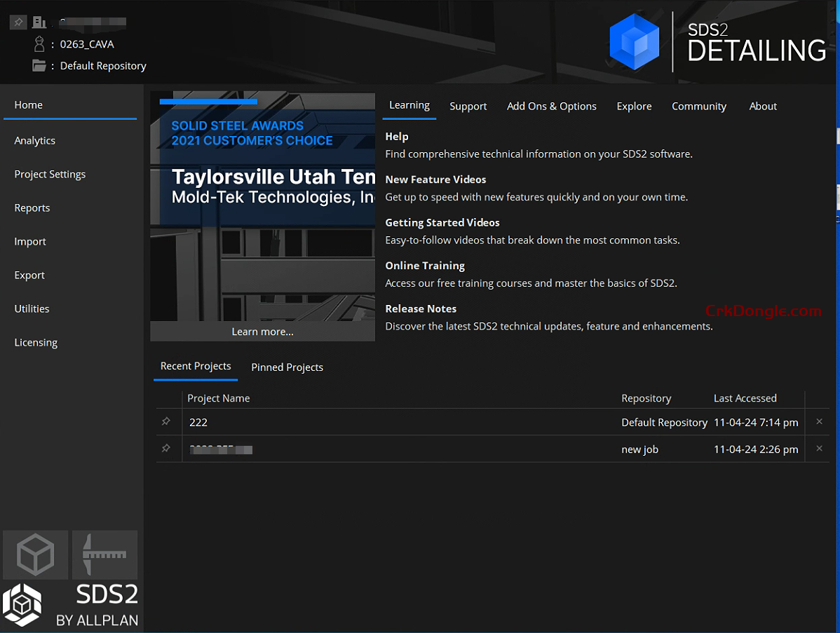Click the fabricator building icon at top left
Viewport: 840px width, 633px height.
[x=39, y=22]
